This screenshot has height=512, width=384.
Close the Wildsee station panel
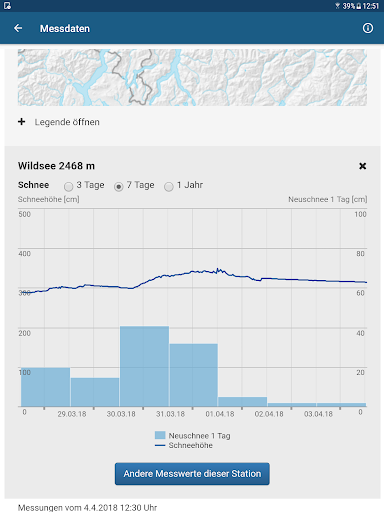[363, 166]
